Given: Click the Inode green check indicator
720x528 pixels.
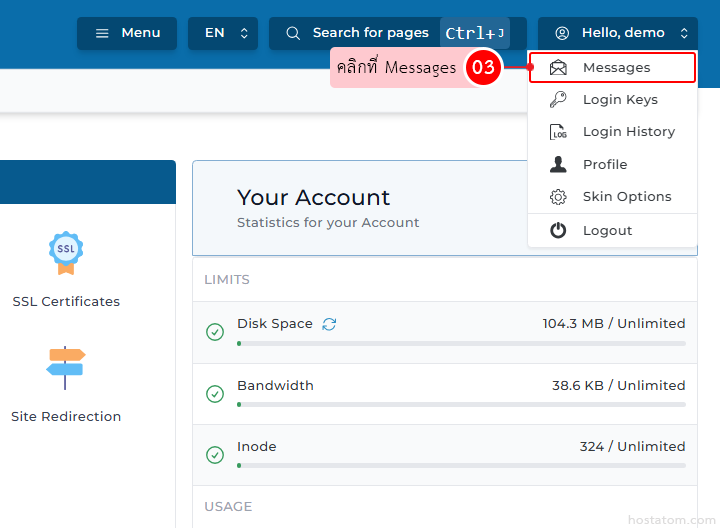Looking at the screenshot, I should click(214, 455).
